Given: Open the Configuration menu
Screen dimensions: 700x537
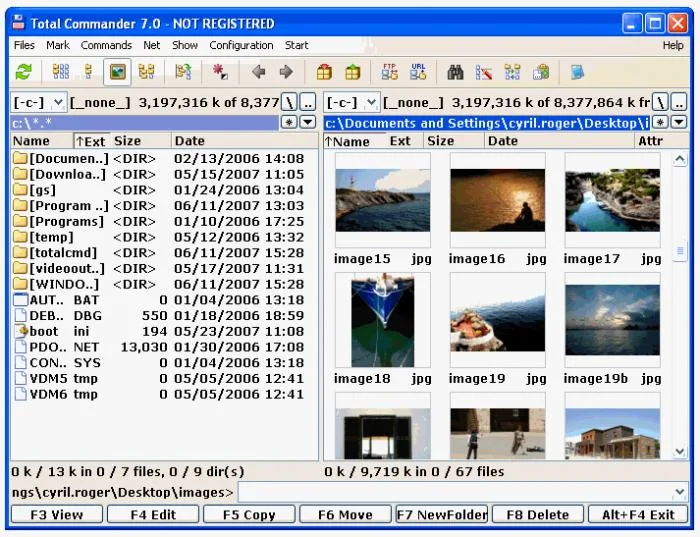Looking at the screenshot, I should [241, 45].
